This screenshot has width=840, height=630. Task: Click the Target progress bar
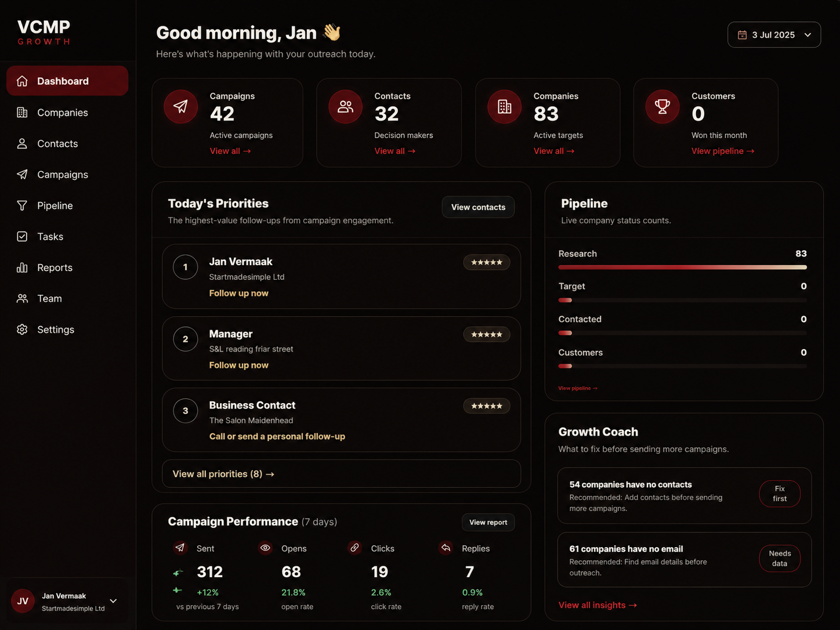click(x=682, y=300)
